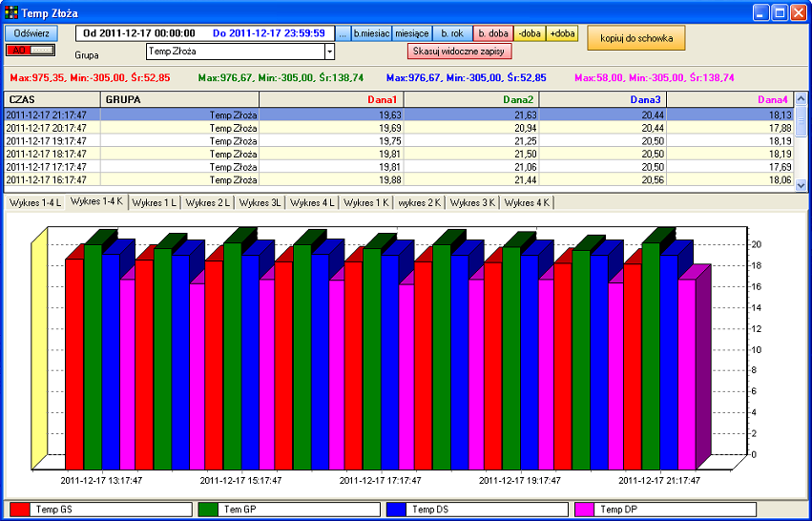
Task: Click the Od 2011-12-17 00:00:00 start date
Action: tap(139, 33)
